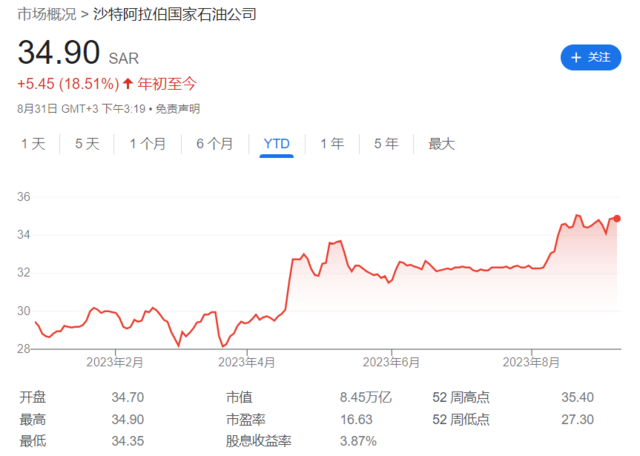Select the 5 天 range tab
This screenshot has height=456, width=640.
pyautogui.click(x=87, y=144)
